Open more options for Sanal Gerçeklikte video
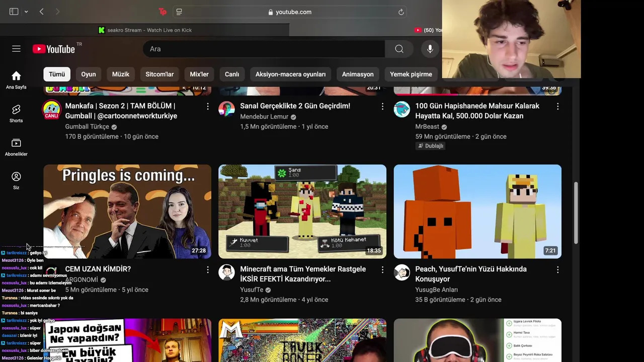Viewport: 644px width, 362px height. (x=382, y=107)
